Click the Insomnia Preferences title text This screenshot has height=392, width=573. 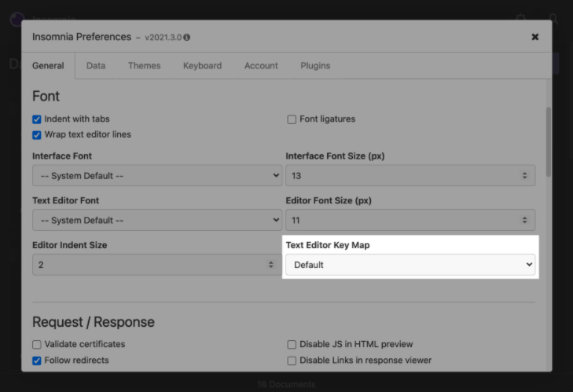[82, 37]
